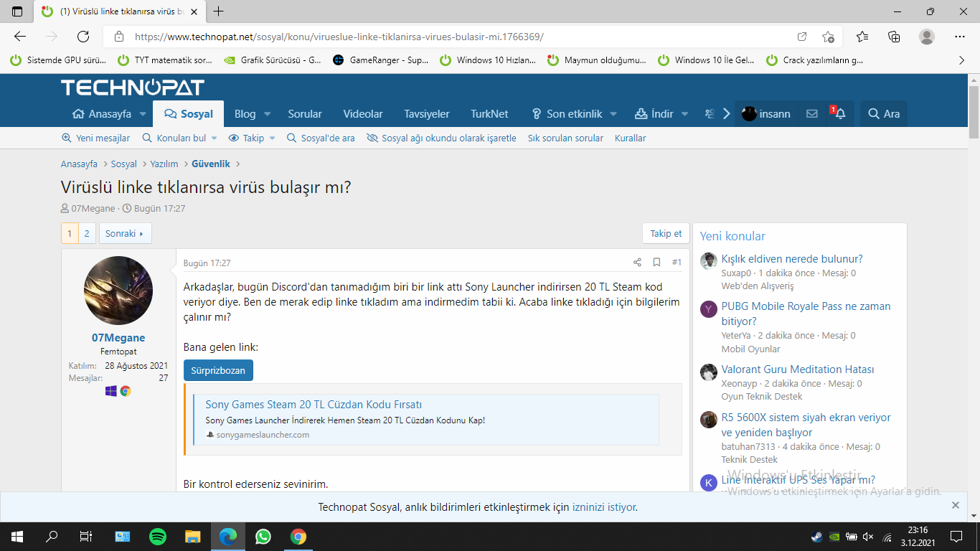Show more navigation items with right chevron
This screenshot has width=980, height=551.
pos(726,113)
